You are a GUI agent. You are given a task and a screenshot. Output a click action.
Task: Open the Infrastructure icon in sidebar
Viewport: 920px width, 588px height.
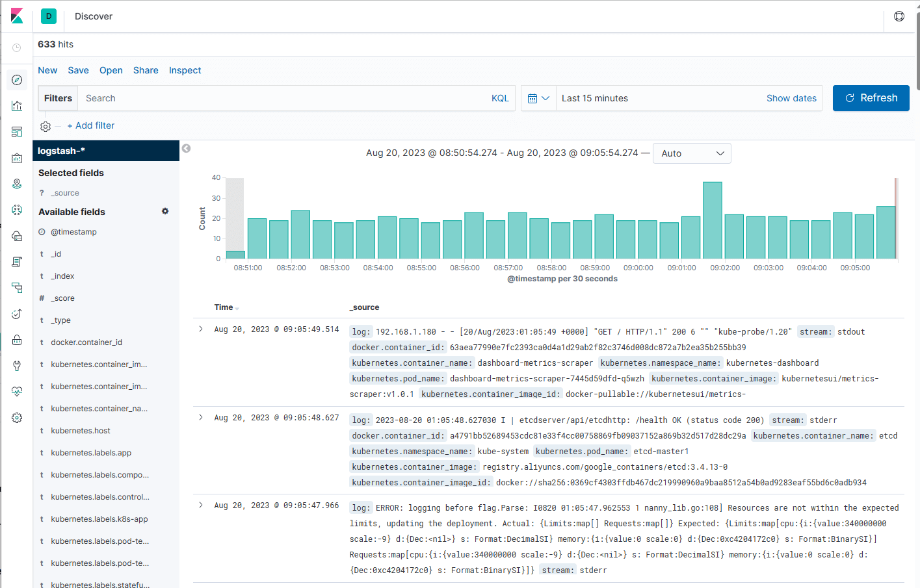(x=17, y=236)
